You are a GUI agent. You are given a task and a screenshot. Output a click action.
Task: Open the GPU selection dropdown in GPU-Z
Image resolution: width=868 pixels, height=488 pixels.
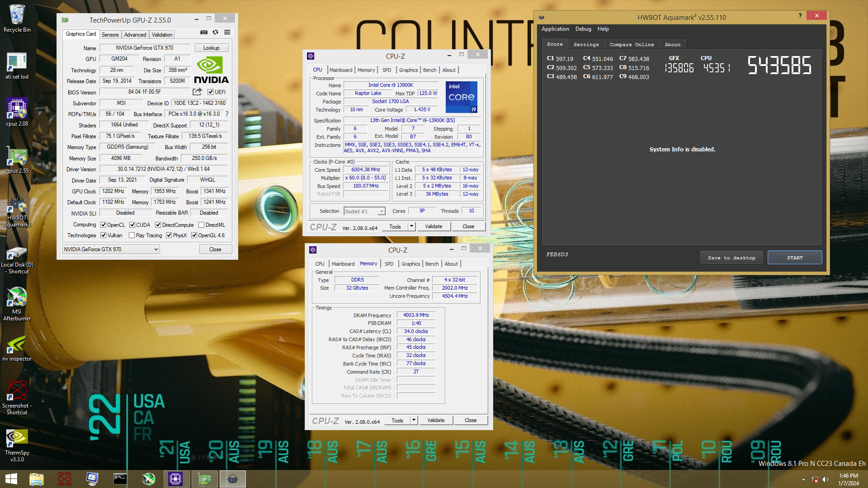(111, 249)
